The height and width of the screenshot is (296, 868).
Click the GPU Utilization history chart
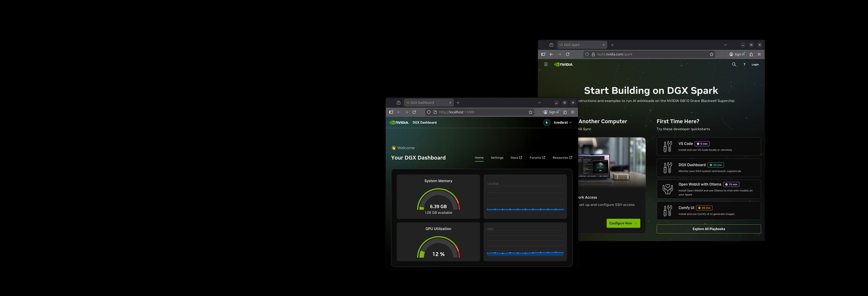pos(525,242)
